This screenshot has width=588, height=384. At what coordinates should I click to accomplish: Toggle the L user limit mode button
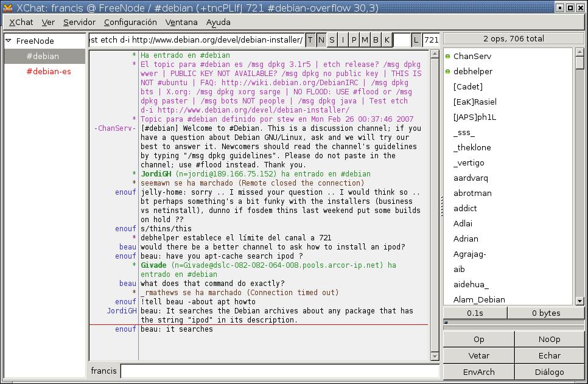click(416, 40)
